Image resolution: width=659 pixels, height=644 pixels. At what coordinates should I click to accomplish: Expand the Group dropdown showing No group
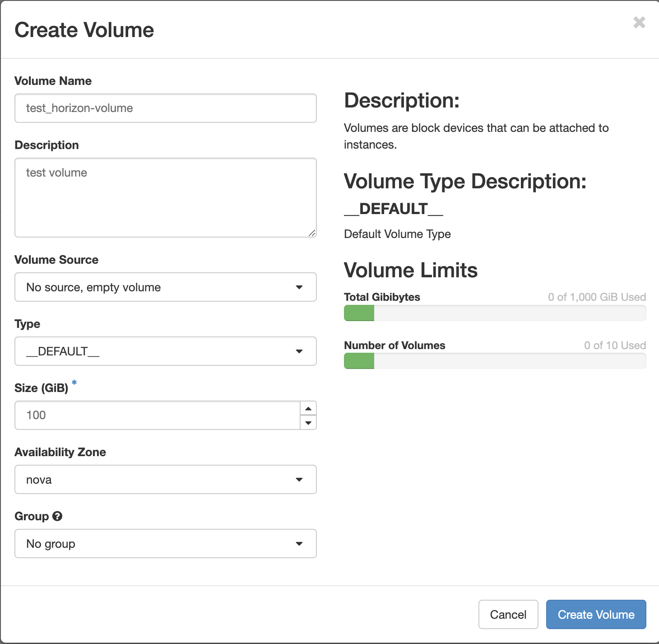click(166, 544)
